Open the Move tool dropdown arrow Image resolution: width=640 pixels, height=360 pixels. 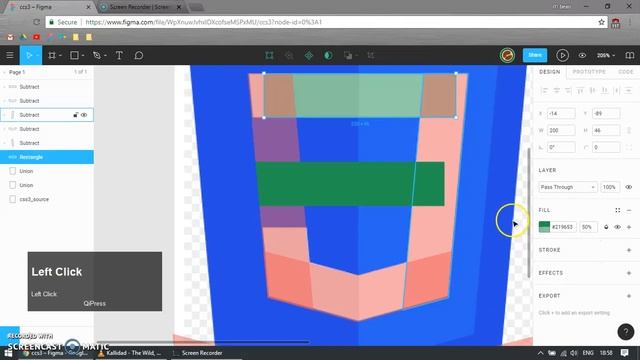(x=37, y=56)
